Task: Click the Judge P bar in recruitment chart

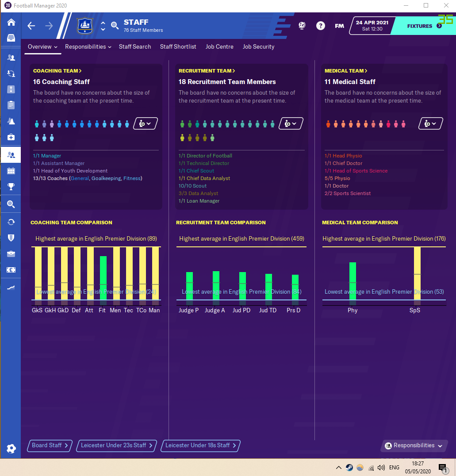Action: pos(189,288)
